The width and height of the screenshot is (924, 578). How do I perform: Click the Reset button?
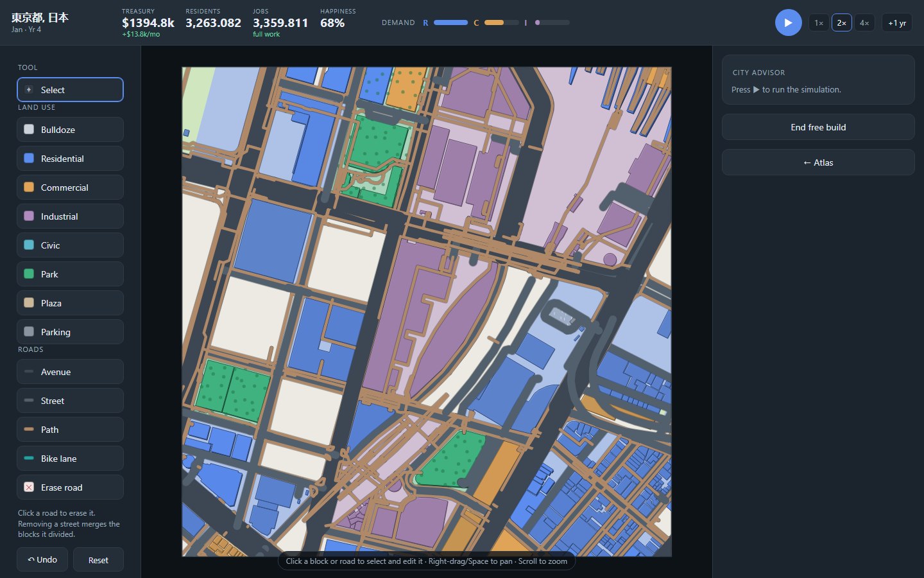point(98,560)
